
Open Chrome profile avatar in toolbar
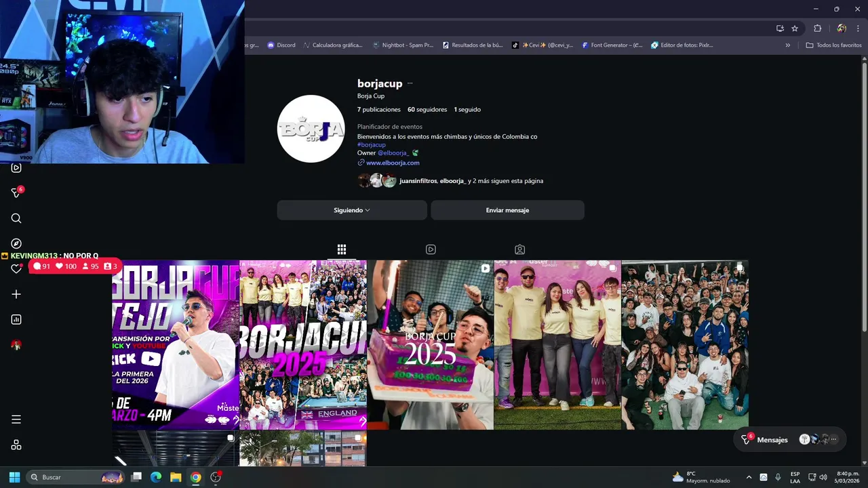click(842, 28)
